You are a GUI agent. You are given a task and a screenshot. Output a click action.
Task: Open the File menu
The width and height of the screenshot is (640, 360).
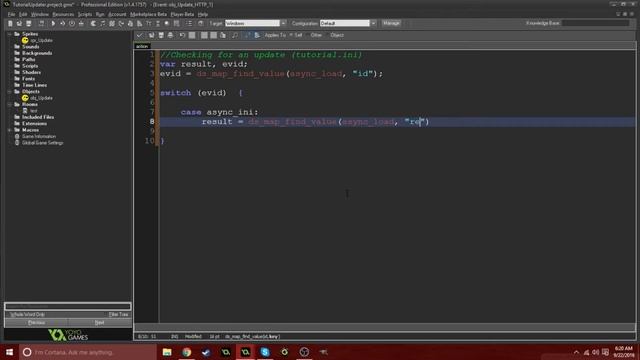tap(11, 14)
